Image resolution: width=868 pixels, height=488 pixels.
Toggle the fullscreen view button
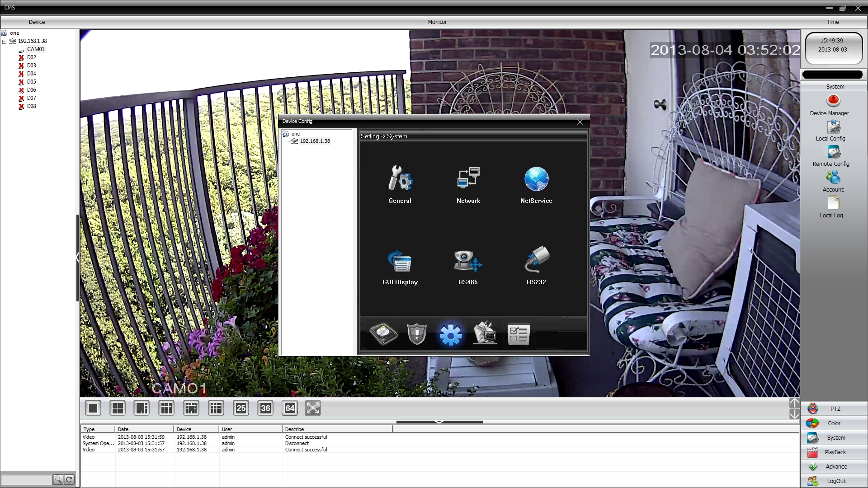tap(313, 408)
